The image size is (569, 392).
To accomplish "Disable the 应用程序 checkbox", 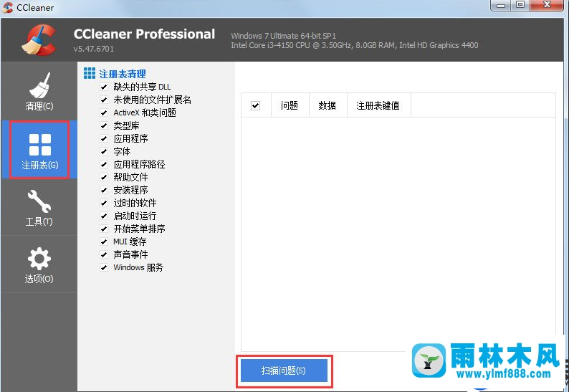I will [104, 138].
